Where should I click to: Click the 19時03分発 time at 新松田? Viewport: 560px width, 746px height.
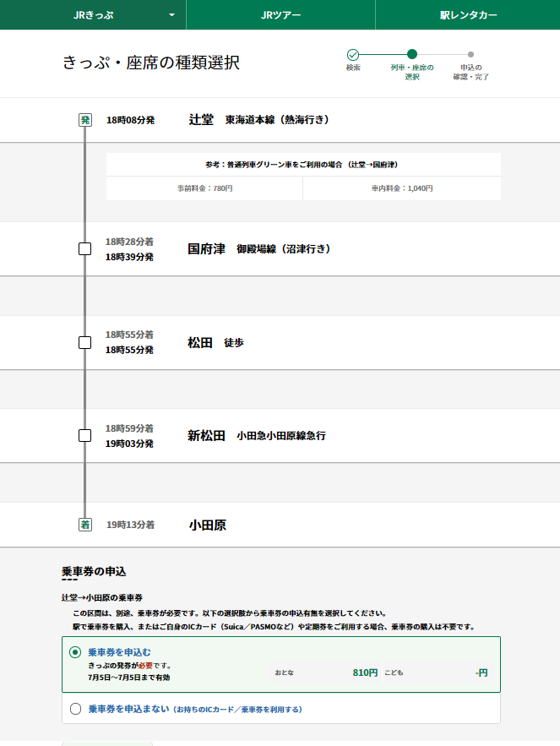[x=129, y=444]
